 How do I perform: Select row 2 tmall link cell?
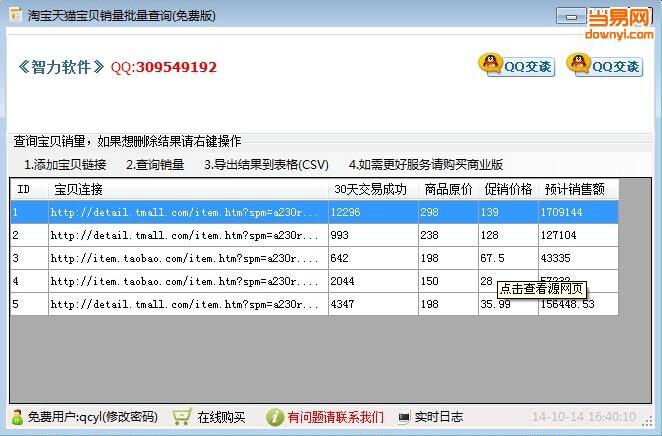188,235
